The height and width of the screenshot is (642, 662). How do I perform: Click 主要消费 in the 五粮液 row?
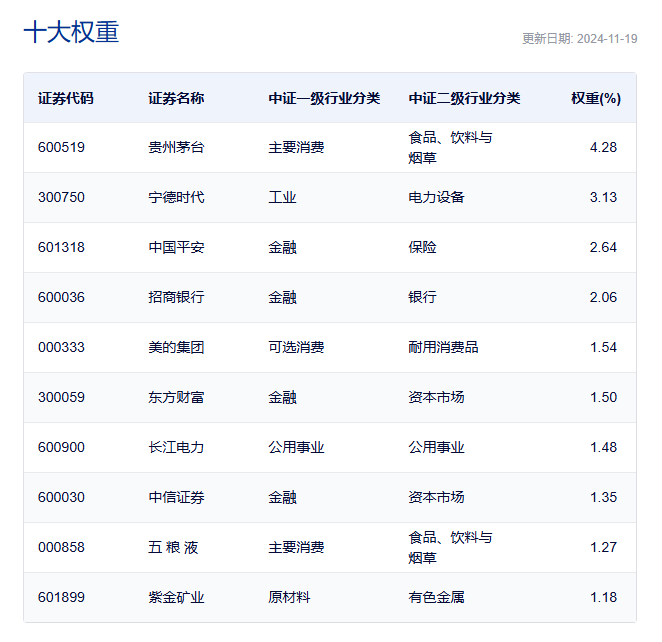click(x=296, y=547)
